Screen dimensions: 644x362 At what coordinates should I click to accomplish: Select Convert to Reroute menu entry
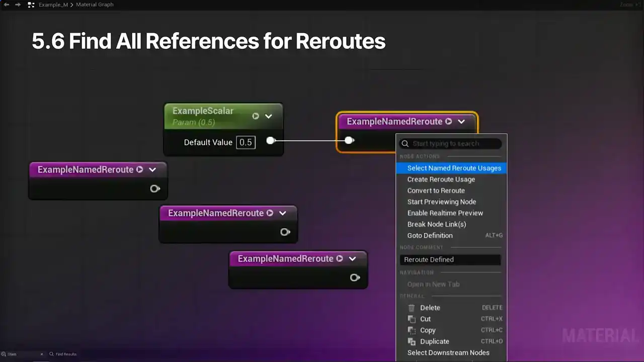[x=436, y=191]
